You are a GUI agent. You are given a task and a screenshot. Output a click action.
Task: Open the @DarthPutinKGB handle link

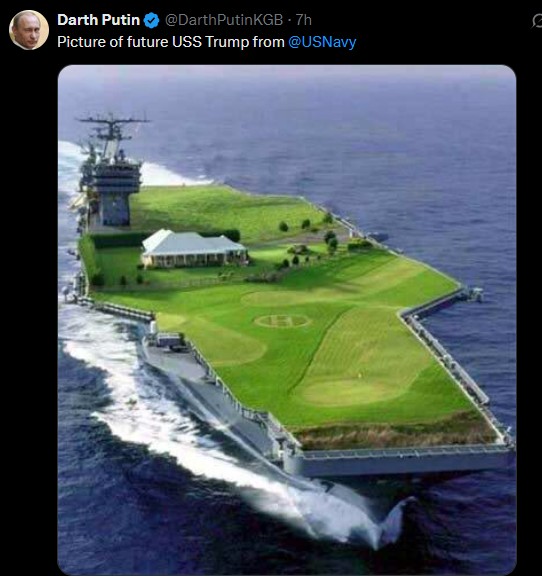point(224,20)
